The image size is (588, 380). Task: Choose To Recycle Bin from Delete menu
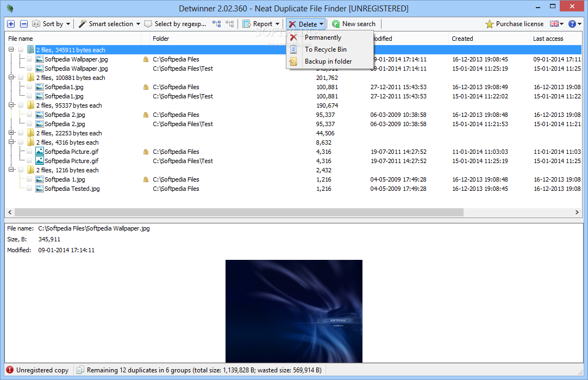click(330, 49)
